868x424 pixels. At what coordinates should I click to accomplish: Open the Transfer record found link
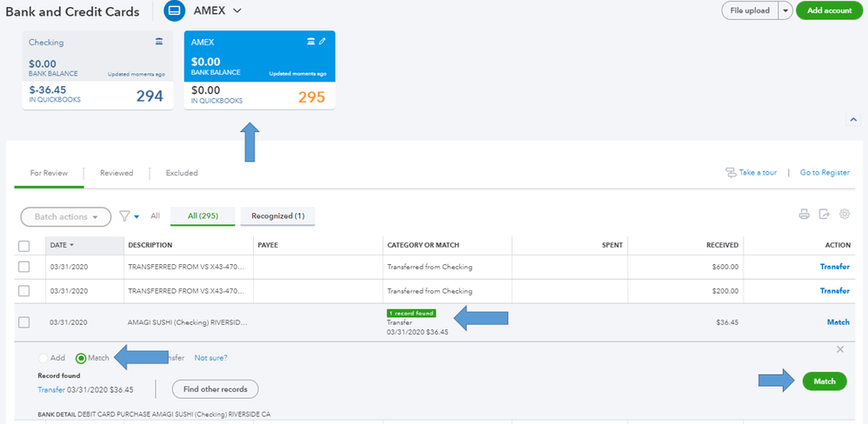[51, 390]
